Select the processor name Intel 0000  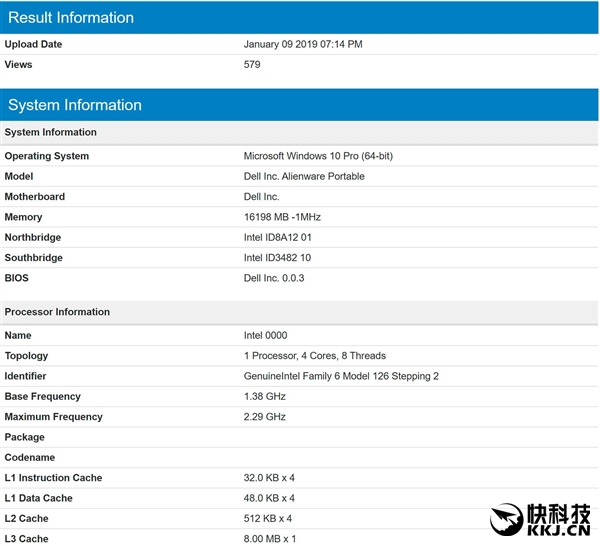pos(265,336)
